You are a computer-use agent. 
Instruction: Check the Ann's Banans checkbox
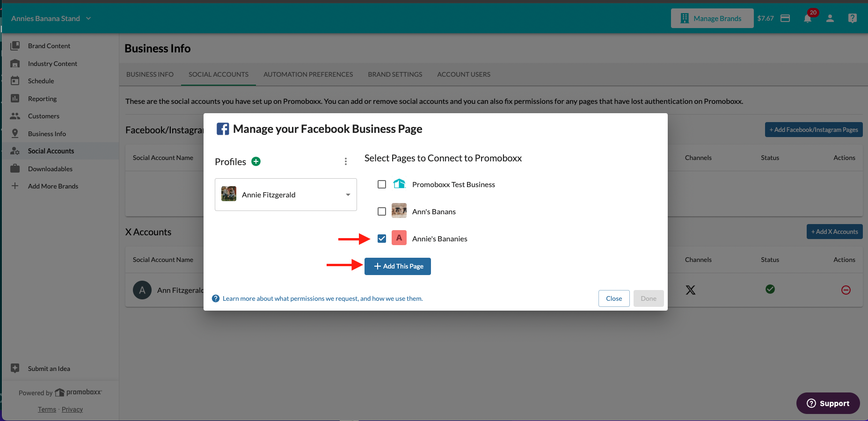click(382, 211)
